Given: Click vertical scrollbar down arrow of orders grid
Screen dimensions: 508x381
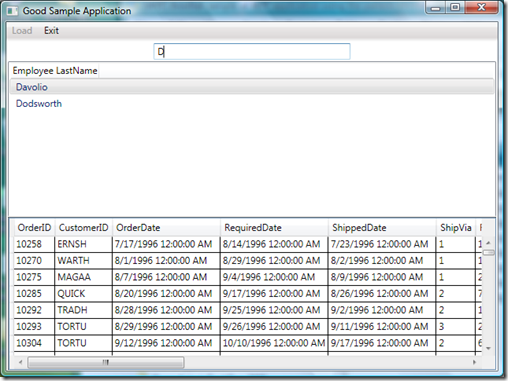Looking at the screenshot, I should pyautogui.click(x=488, y=348).
